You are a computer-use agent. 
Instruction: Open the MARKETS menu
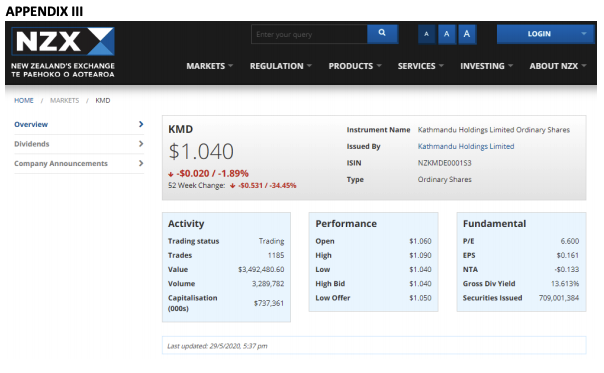point(210,66)
